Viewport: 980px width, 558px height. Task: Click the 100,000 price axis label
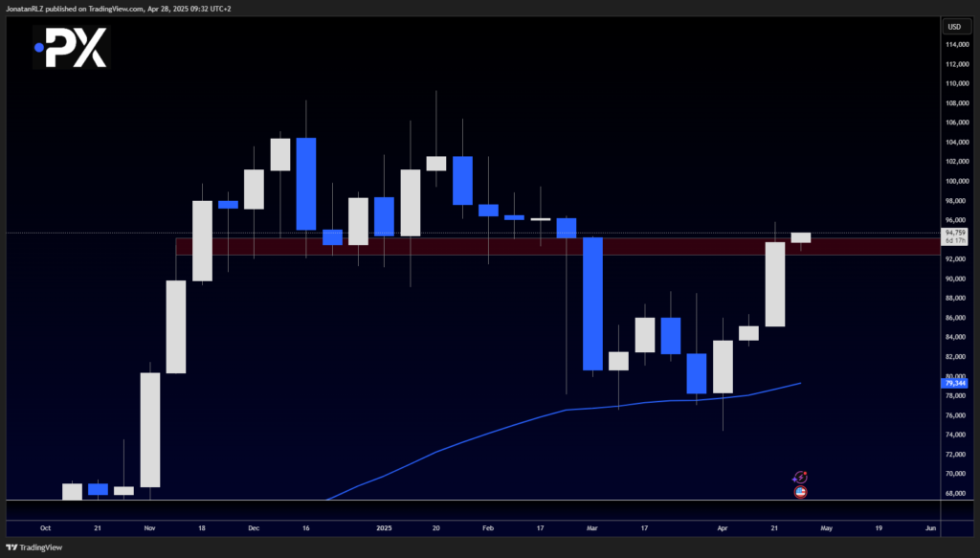[x=957, y=181]
